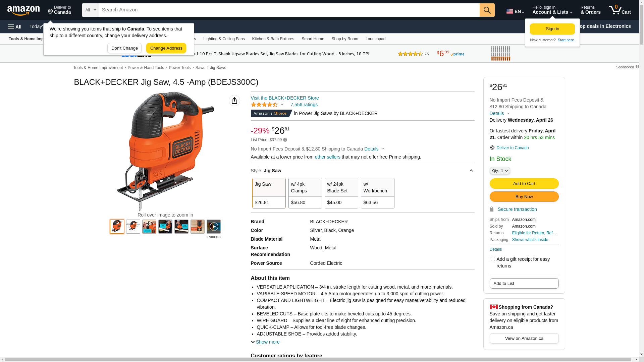The image size is (644, 362).
Task: Open the 7,556 ratings link
Action: pyautogui.click(x=304, y=105)
